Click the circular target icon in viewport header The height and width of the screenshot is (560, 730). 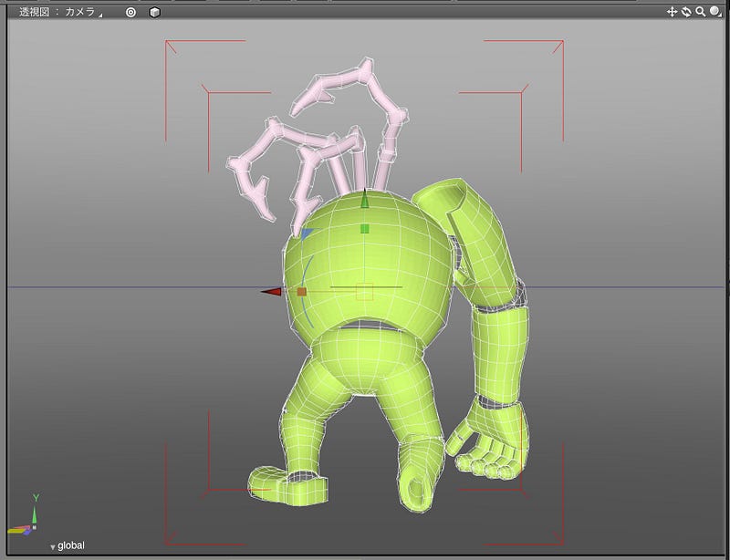pyautogui.click(x=130, y=13)
